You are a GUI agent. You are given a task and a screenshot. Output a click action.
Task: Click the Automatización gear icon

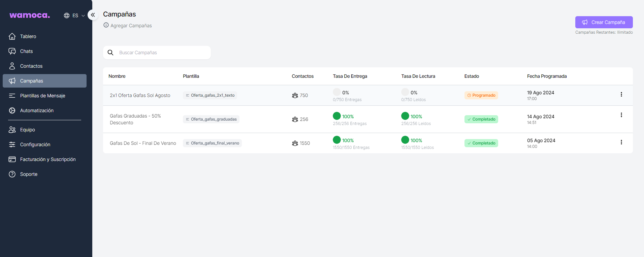pyautogui.click(x=12, y=110)
